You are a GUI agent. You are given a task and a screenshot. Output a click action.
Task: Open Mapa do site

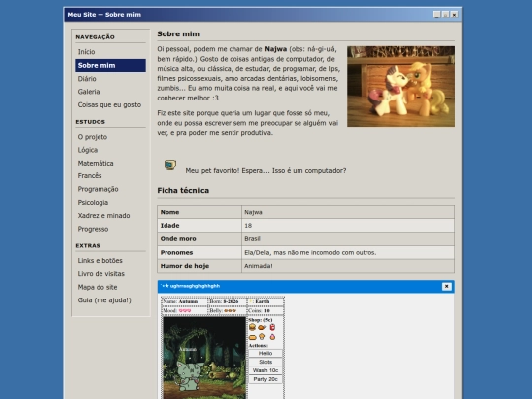point(110,287)
